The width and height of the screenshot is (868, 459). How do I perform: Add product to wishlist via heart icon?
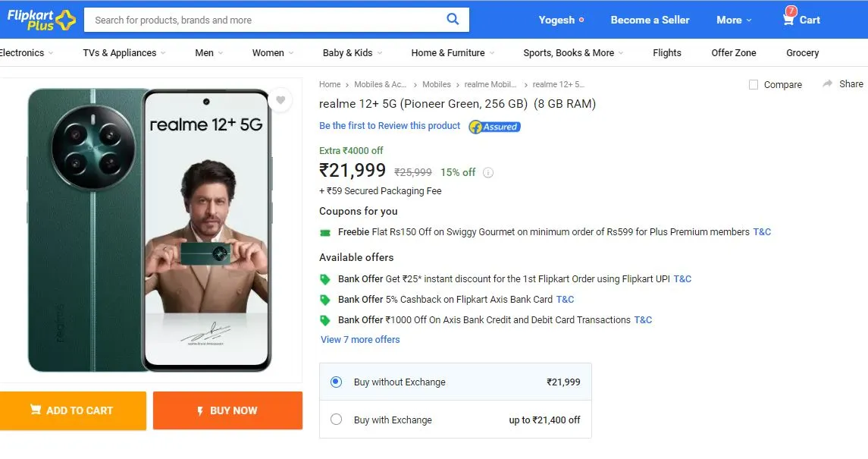tap(280, 100)
